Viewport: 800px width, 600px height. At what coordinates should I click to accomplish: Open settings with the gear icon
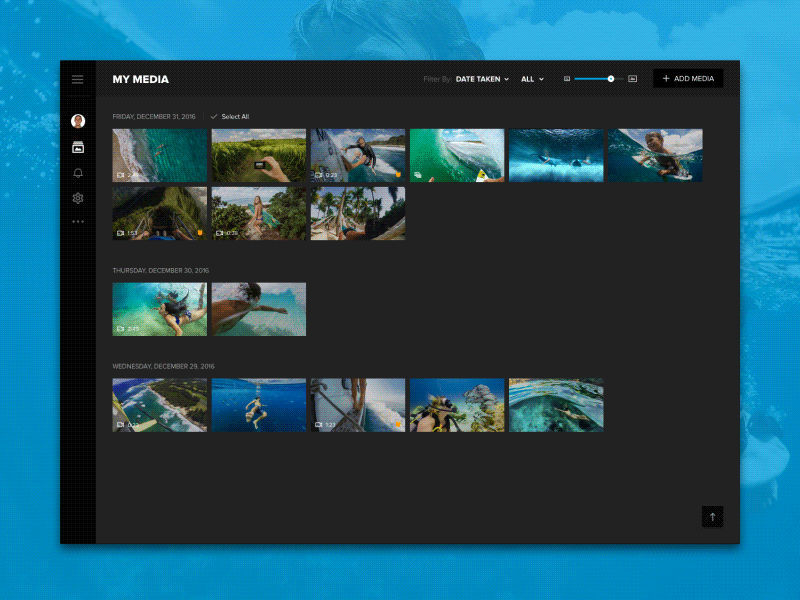tap(78, 197)
